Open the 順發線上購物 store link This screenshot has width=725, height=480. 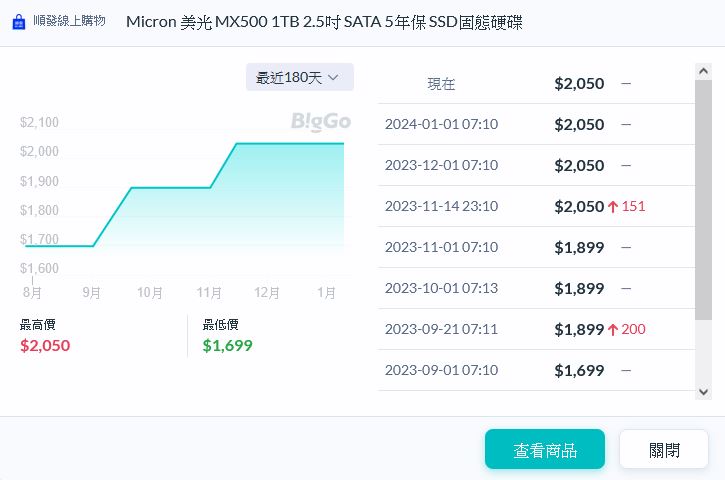pos(70,22)
